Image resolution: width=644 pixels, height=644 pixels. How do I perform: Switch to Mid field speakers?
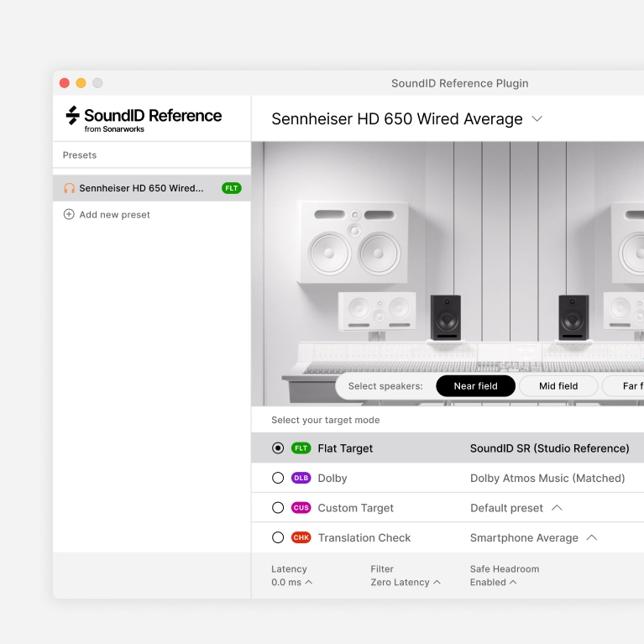pos(558,386)
